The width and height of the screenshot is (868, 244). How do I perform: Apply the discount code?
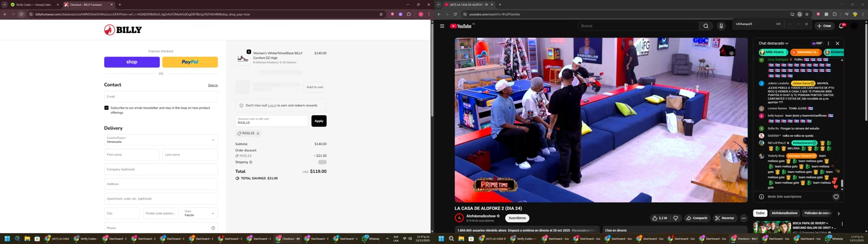click(x=319, y=121)
